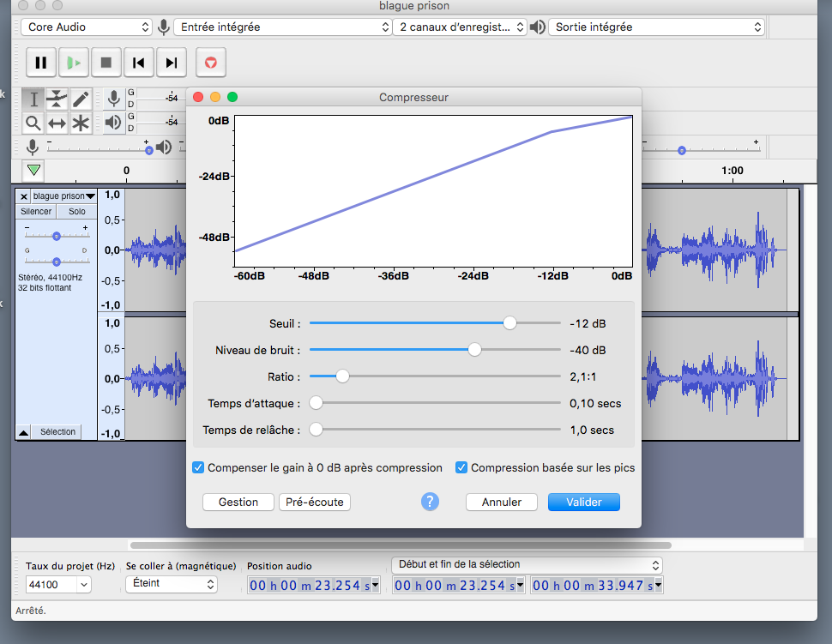The height and width of the screenshot is (644, 832).
Task: Click the red Record button
Action: pos(210,63)
